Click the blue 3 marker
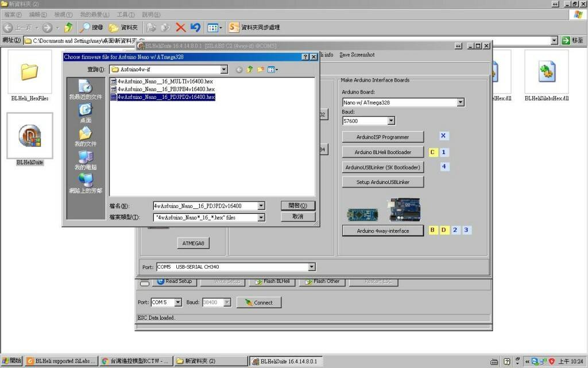588x368 pixels. (466, 230)
